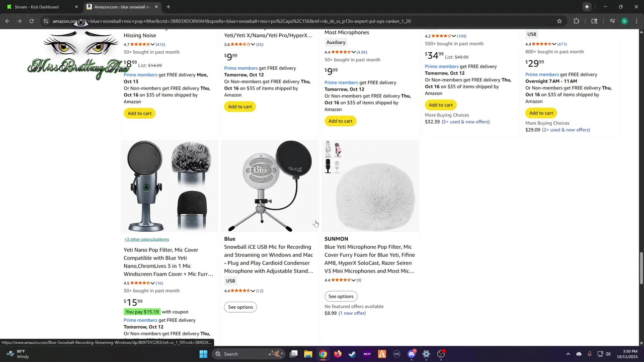The height and width of the screenshot is (362, 644).
Task: Open Firefox from the taskbar
Action: click(x=338, y=354)
